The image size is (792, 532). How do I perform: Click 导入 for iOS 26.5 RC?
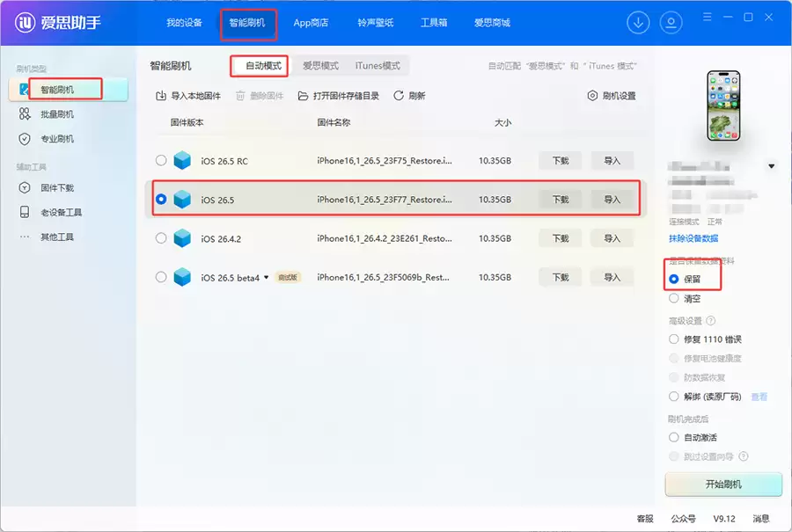coord(612,161)
